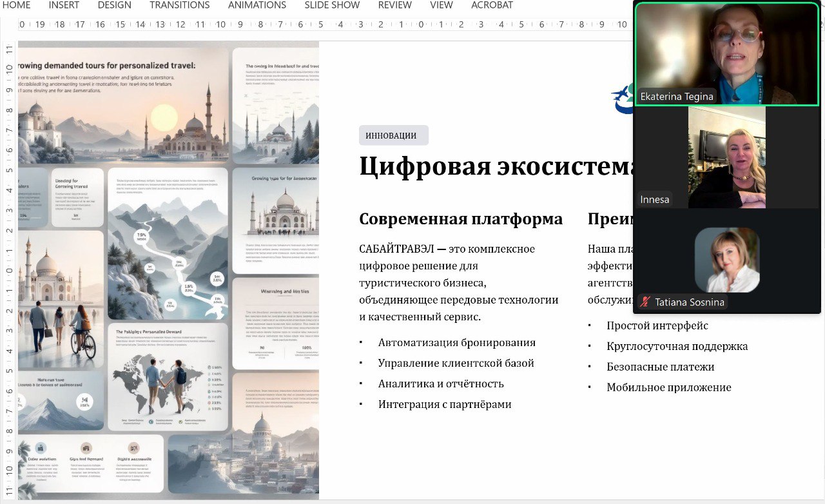The width and height of the screenshot is (825, 504).
Task: Open the HOME ribbon tab
Action: [x=15, y=5]
